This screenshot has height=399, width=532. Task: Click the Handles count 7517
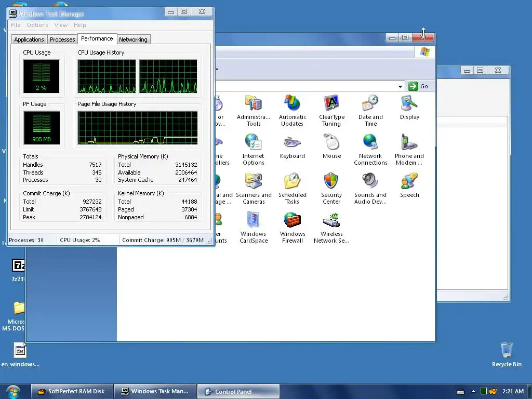point(96,165)
